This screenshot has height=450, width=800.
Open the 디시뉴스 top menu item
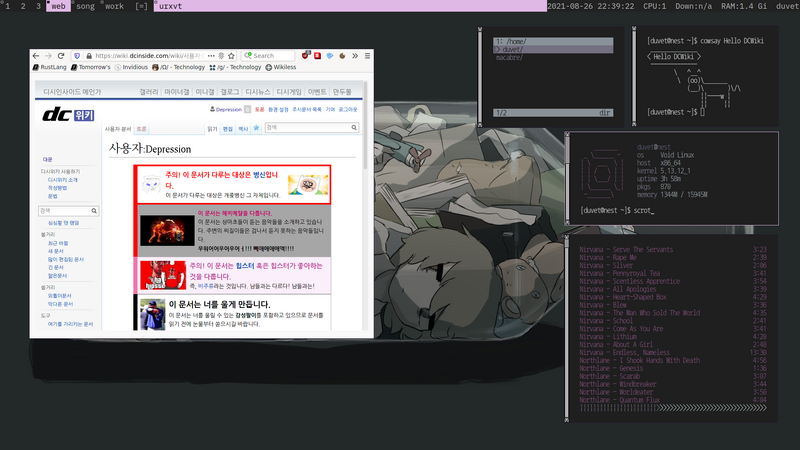258,92
